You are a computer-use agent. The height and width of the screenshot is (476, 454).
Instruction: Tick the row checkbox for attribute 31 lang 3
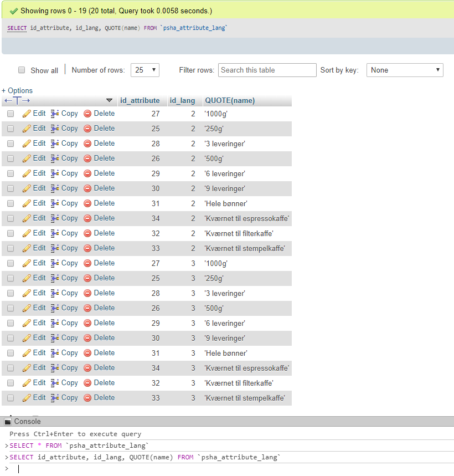(x=11, y=353)
